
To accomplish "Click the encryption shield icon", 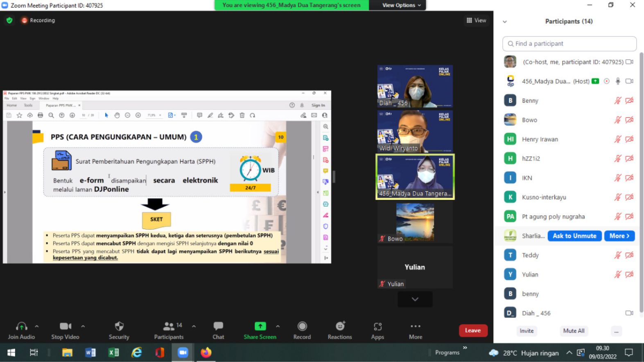I will pos(9,20).
